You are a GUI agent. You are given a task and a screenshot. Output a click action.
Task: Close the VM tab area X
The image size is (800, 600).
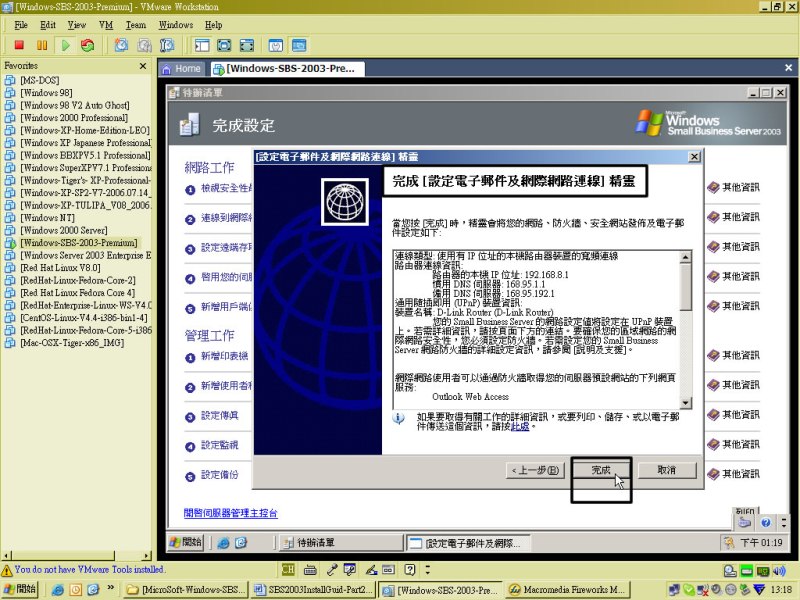coord(788,68)
